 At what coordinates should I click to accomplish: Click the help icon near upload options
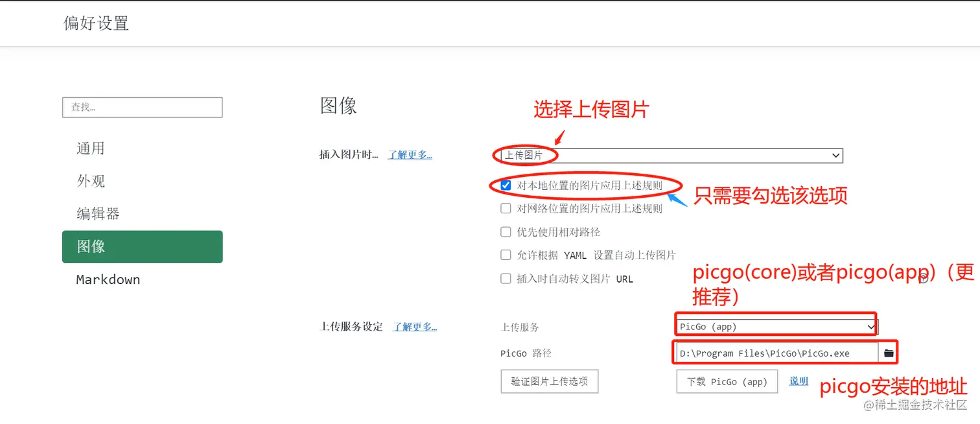point(923,279)
